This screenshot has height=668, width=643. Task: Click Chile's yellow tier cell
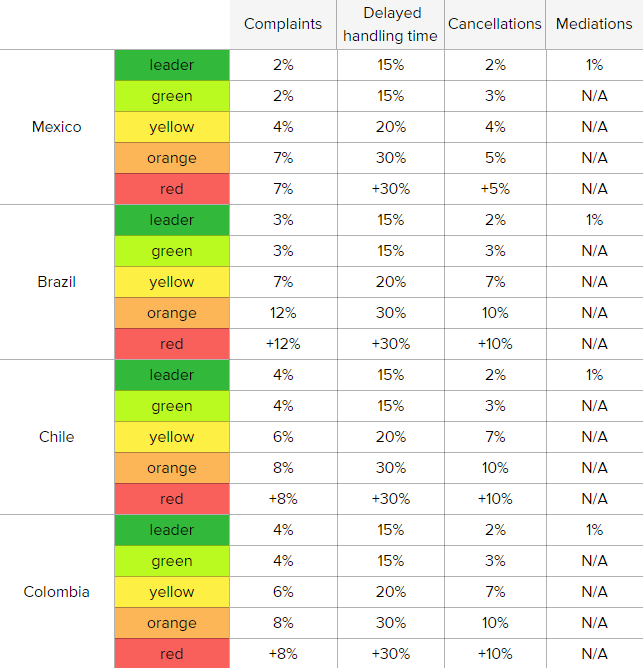tap(172, 437)
